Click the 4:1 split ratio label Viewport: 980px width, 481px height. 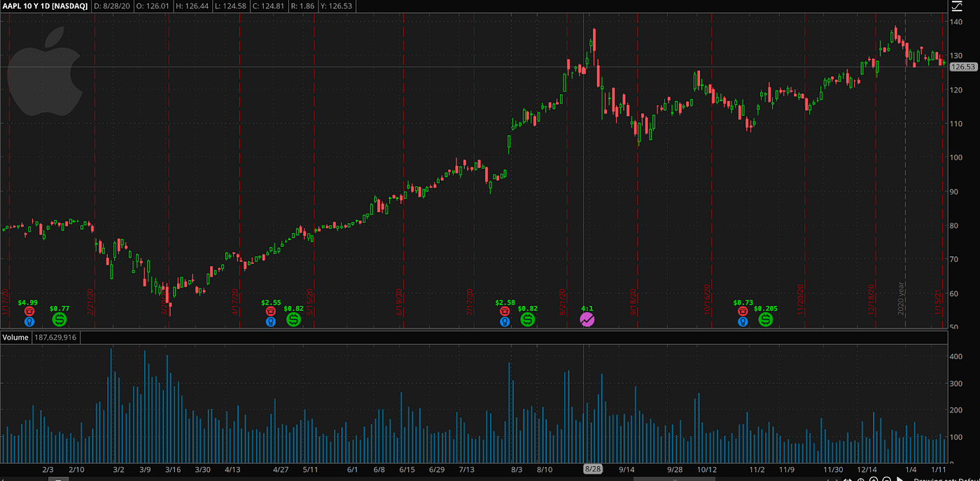point(587,308)
